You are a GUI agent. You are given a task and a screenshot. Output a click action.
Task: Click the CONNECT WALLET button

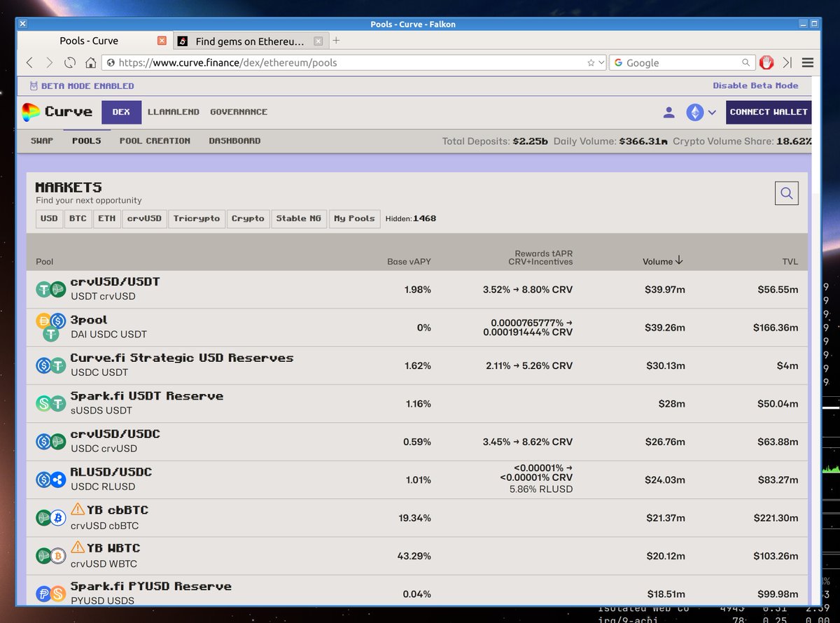(x=769, y=112)
